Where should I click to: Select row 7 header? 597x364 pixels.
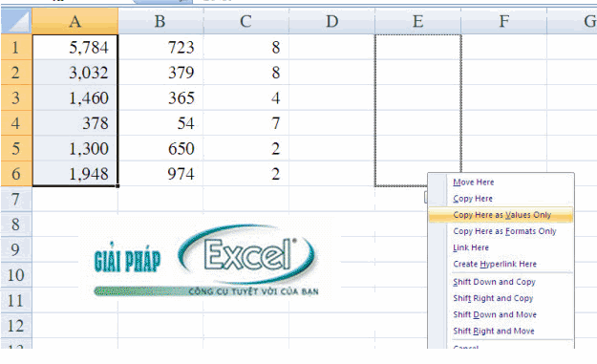click(x=16, y=199)
